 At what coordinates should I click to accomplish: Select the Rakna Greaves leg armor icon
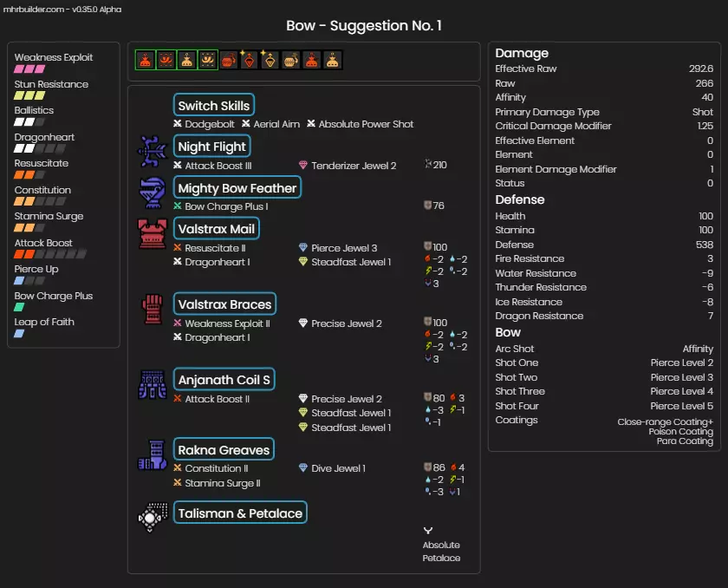[x=153, y=454]
